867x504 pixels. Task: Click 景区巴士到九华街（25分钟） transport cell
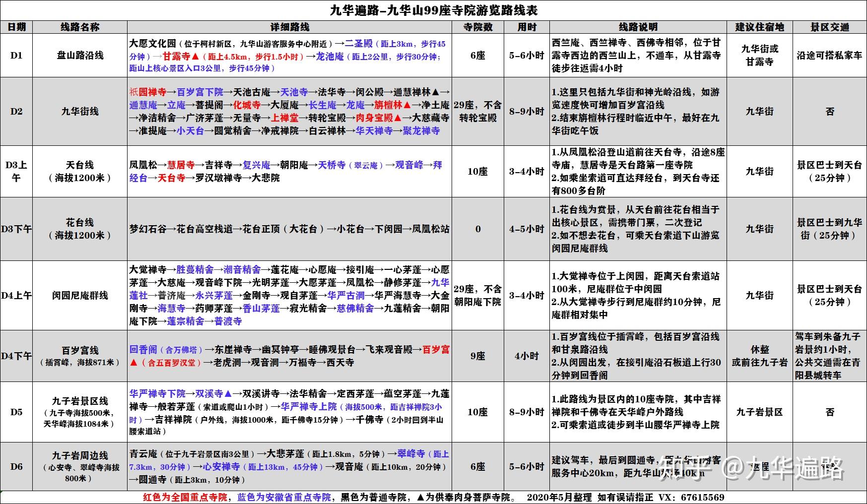coord(830,229)
